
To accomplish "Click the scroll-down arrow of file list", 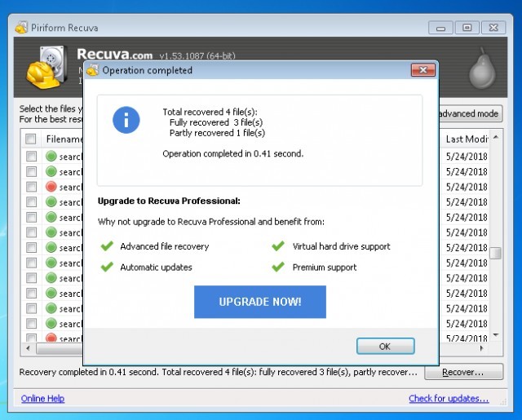I will [496, 335].
